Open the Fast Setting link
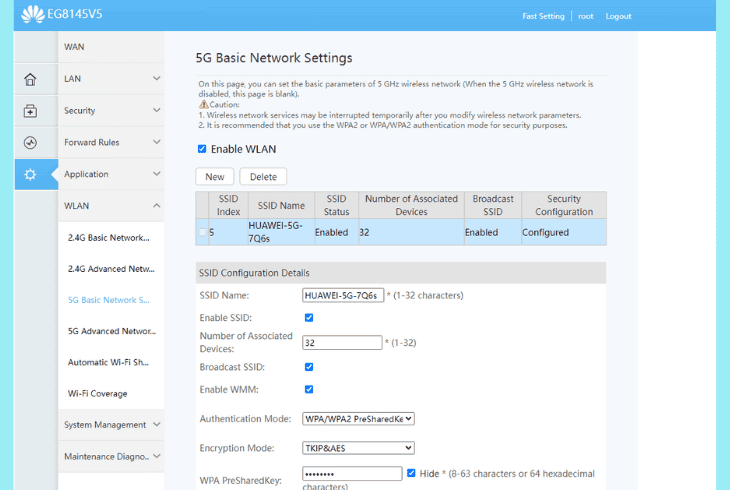 (543, 16)
